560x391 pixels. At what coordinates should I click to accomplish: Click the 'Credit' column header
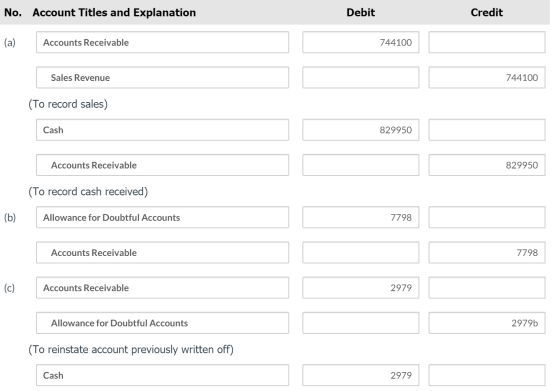tap(486, 12)
